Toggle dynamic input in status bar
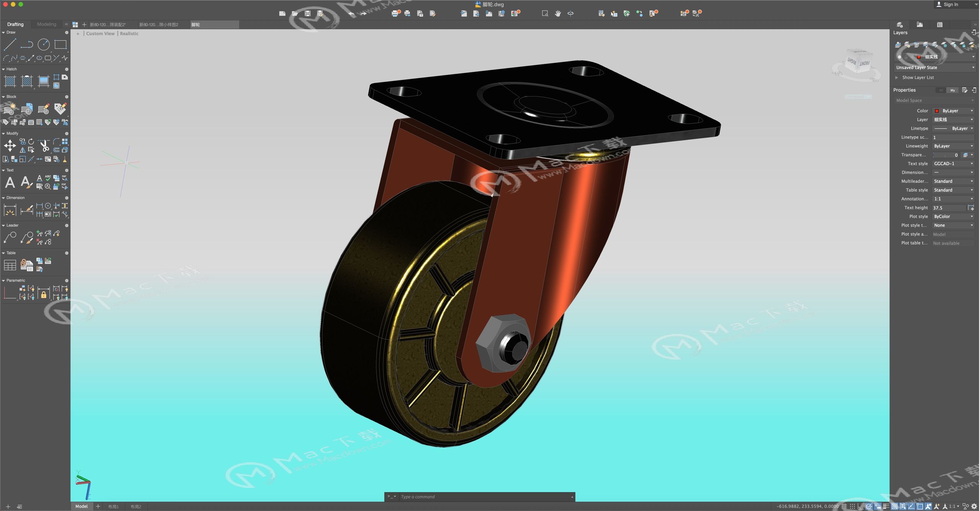The width and height of the screenshot is (980, 511). click(x=877, y=506)
